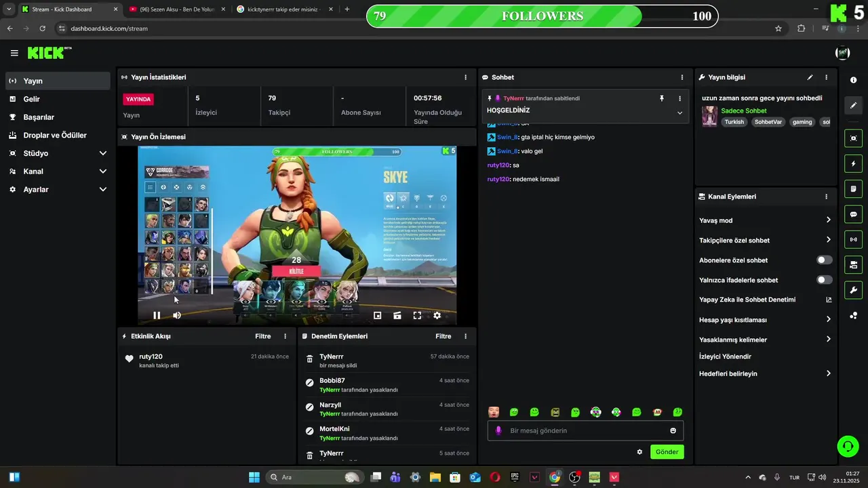
Task: Open the Sadece Sohbet category link
Action: 744,110
